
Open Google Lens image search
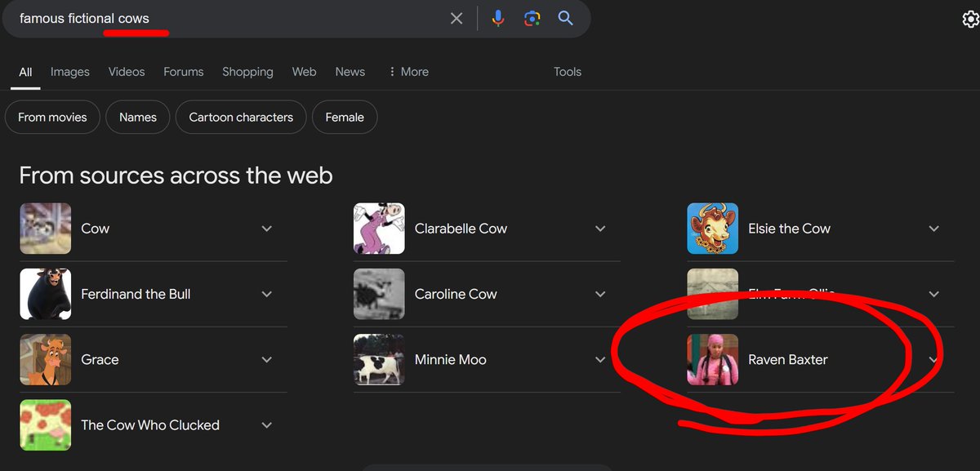[x=532, y=18]
